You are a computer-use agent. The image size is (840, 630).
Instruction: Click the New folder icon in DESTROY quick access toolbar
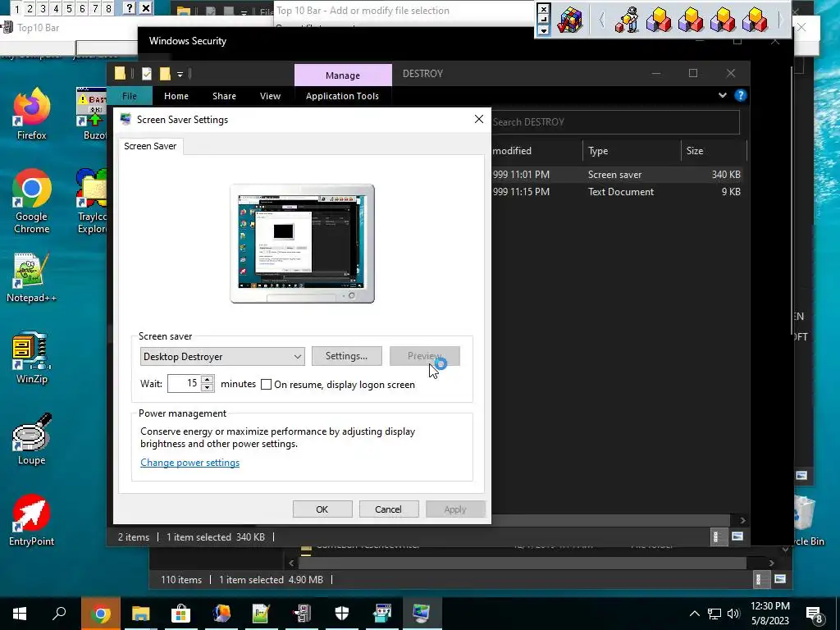[165, 74]
